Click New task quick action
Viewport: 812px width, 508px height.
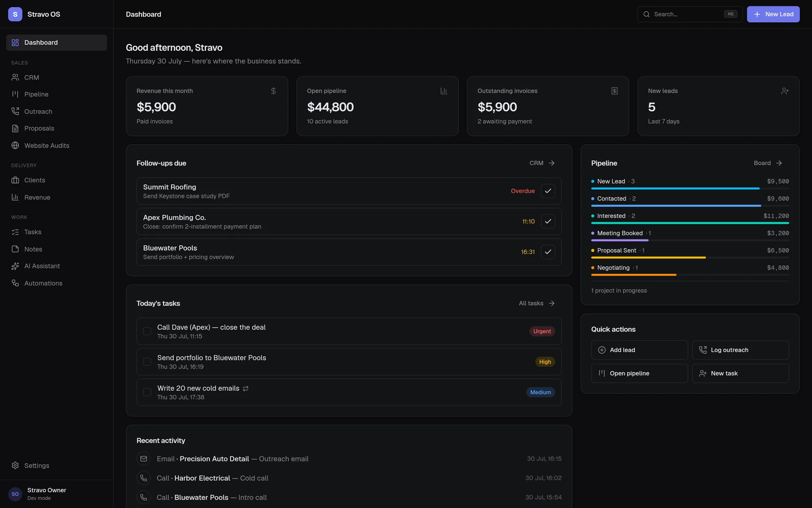coord(741,373)
